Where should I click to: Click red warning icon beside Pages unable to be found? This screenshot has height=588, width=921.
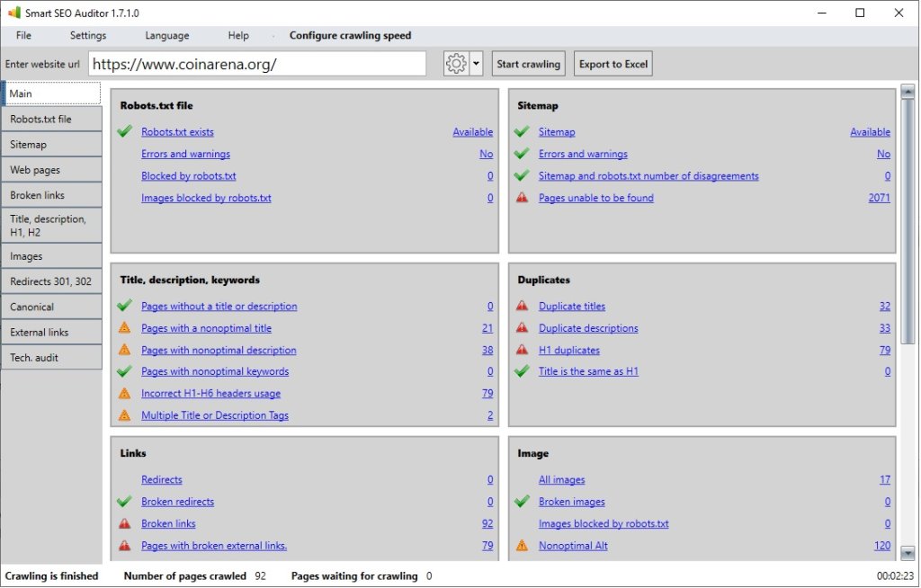pos(522,198)
